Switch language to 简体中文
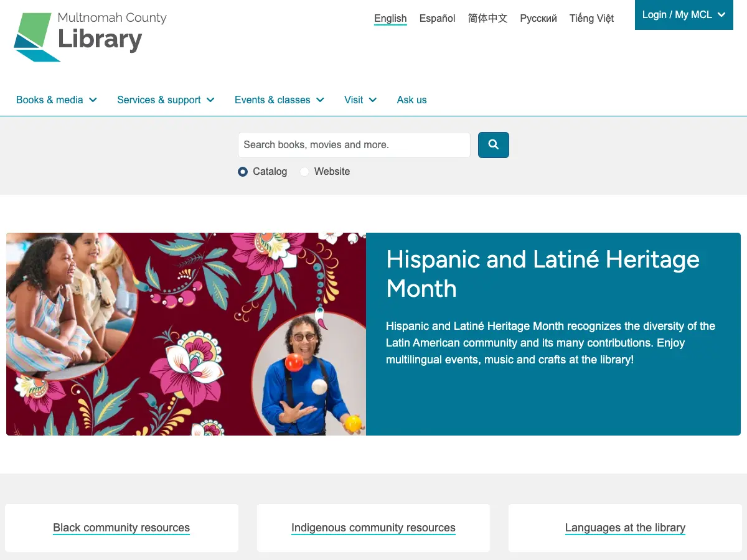This screenshot has height=560, width=747. click(x=488, y=19)
